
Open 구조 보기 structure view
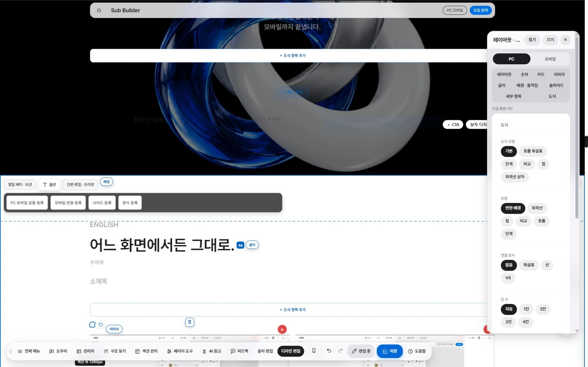[115, 351]
